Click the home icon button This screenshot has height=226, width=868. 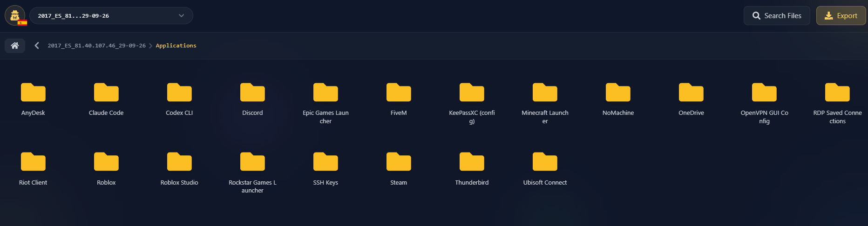tap(15, 46)
